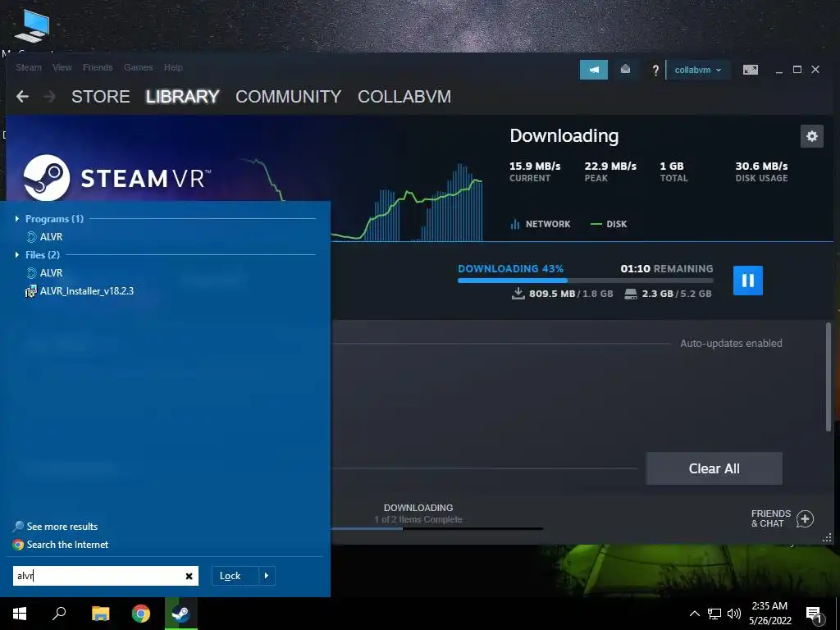This screenshot has width=840, height=630.
Task: Pause the SteamVR download
Action: pos(748,281)
